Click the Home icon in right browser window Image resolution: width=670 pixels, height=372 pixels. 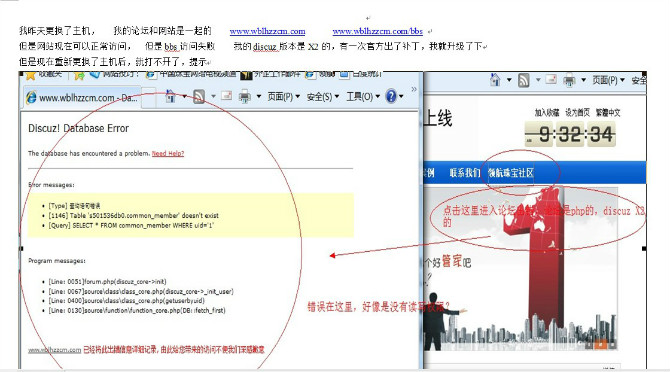point(495,80)
